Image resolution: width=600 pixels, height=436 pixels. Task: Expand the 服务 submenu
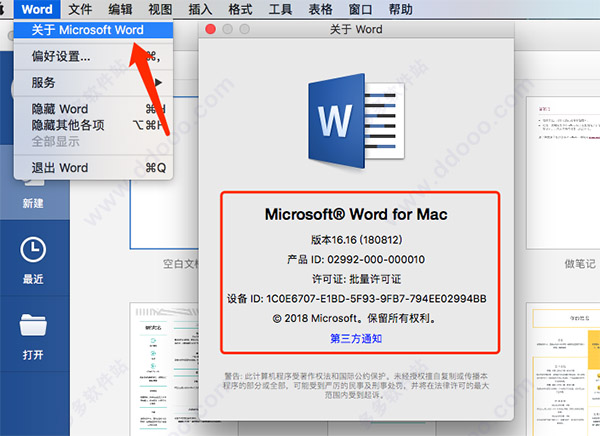(93, 83)
